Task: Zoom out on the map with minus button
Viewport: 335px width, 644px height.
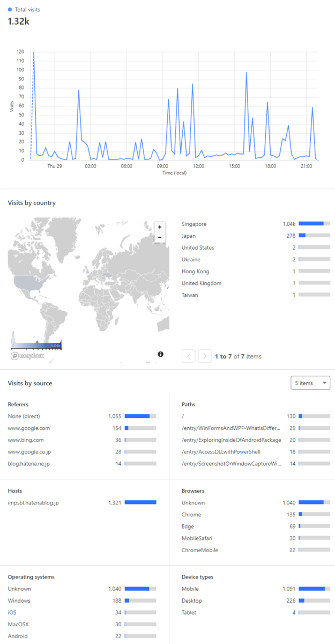Action: pos(160,237)
